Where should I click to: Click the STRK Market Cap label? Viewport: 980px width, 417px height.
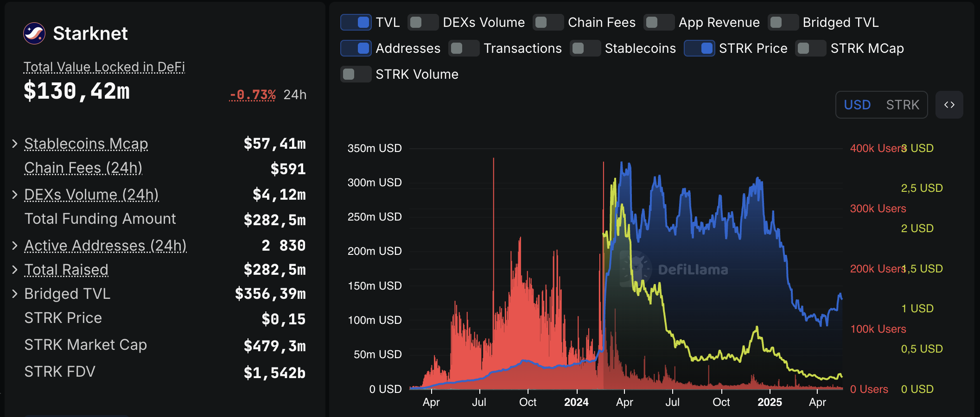point(86,345)
